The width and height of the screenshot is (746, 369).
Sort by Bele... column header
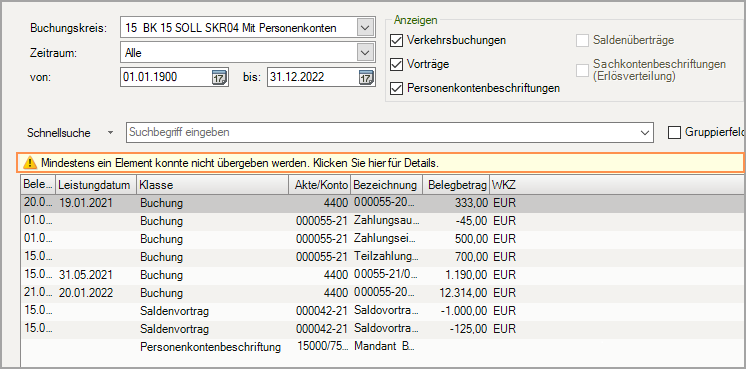tap(38, 184)
